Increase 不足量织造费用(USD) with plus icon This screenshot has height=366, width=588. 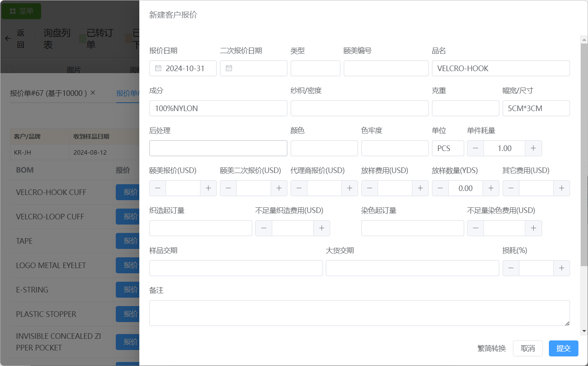(322, 228)
